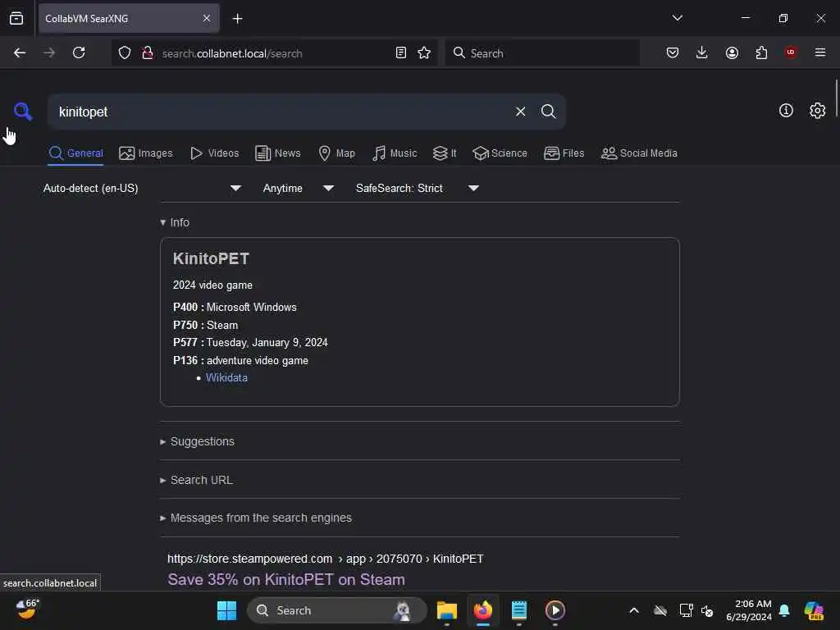
Task: Expand Messages from the search engines
Action: point(256,518)
